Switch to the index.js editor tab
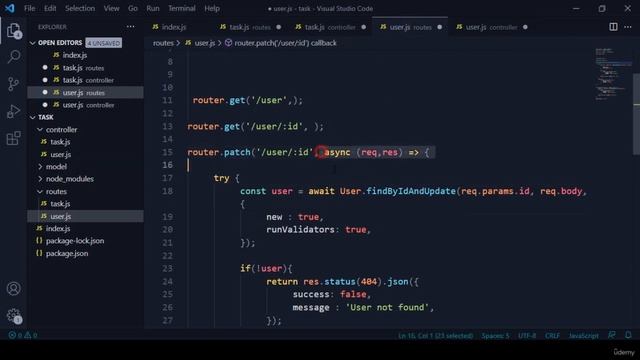 [174, 27]
